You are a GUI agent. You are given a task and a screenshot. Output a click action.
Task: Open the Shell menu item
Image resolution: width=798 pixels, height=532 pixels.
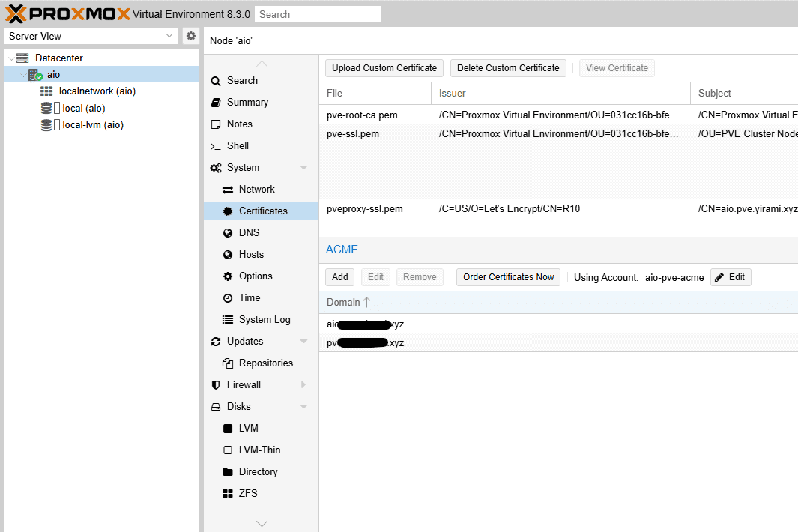tap(261, 146)
